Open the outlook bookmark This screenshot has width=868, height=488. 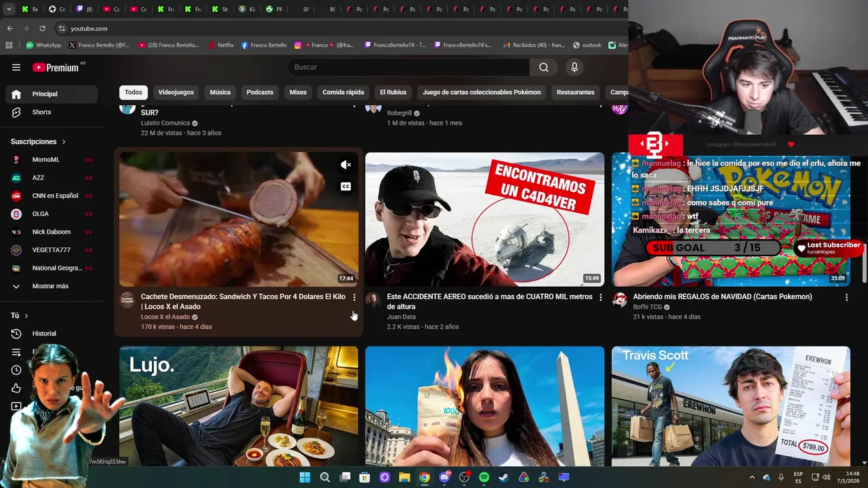[x=587, y=45]
